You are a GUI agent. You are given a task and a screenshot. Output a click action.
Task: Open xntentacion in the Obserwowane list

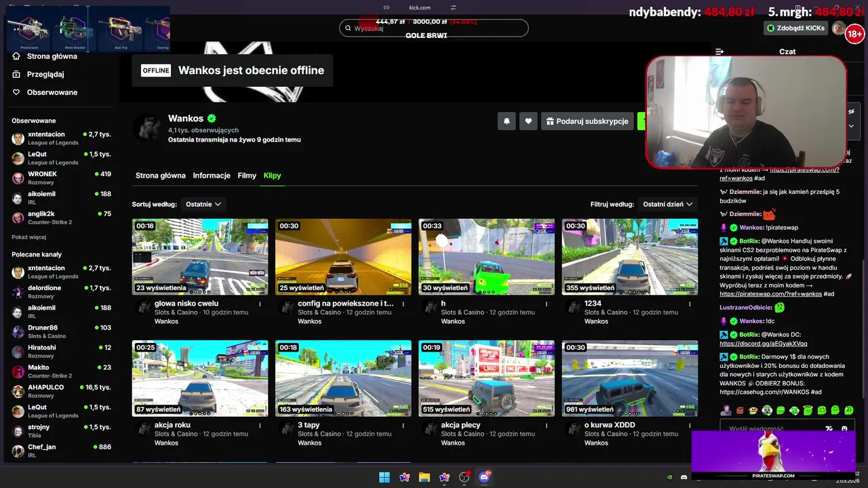(61, 138)
